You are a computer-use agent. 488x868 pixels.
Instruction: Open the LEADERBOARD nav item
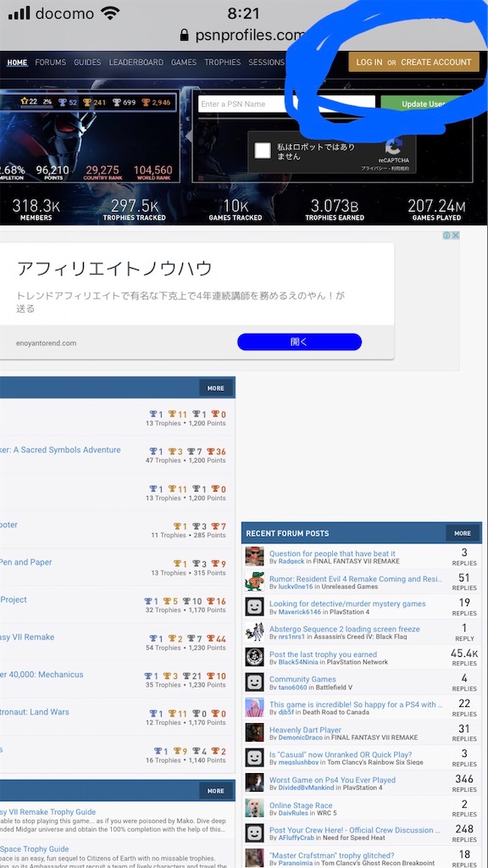tap(136, 63)
